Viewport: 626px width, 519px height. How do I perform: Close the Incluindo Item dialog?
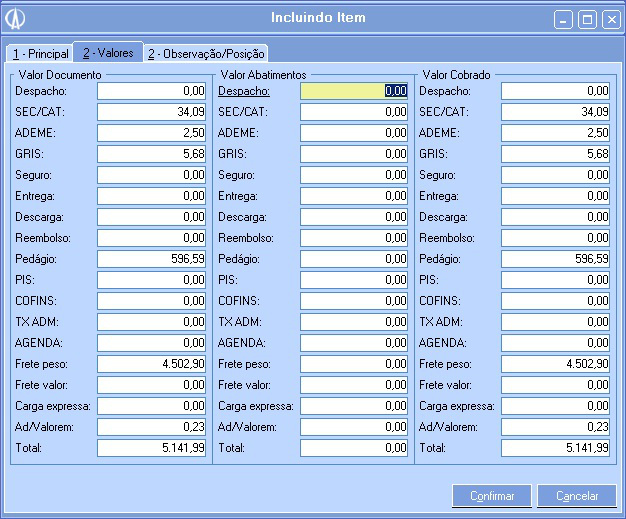coord(610,19)
